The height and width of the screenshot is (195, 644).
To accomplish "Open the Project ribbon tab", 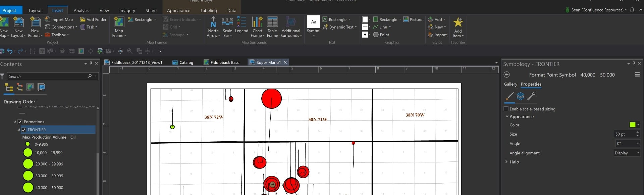I will (9, 10).
